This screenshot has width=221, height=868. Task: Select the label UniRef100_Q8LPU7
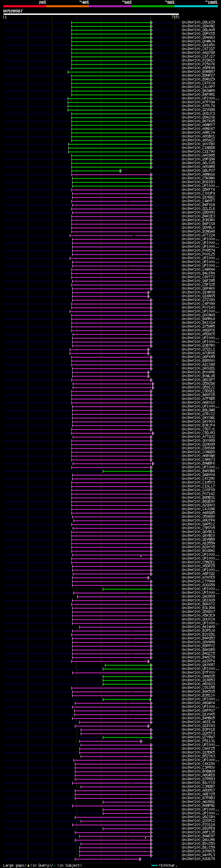coord(198,171)
